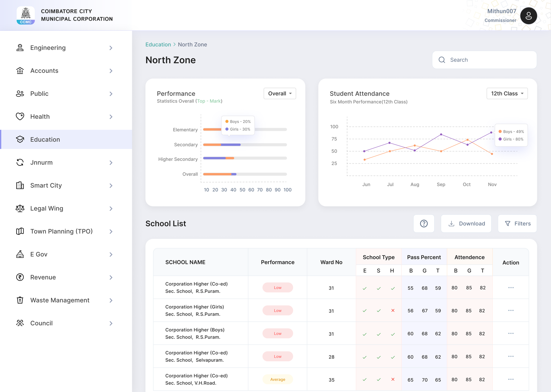This screenshot has height=392, width=551.
Task: Click the Waste Management bin icon
Action: [x=20, y=300]
